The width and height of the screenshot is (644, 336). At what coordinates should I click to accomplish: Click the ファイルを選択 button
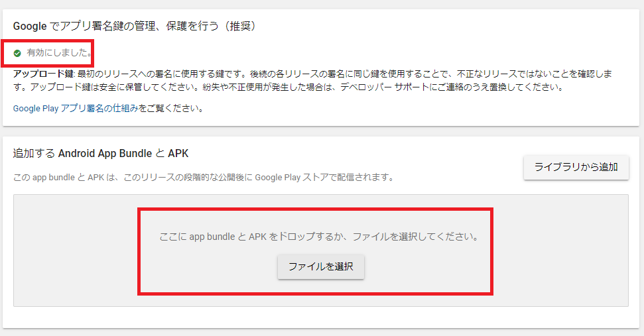(x=321, y=266)
